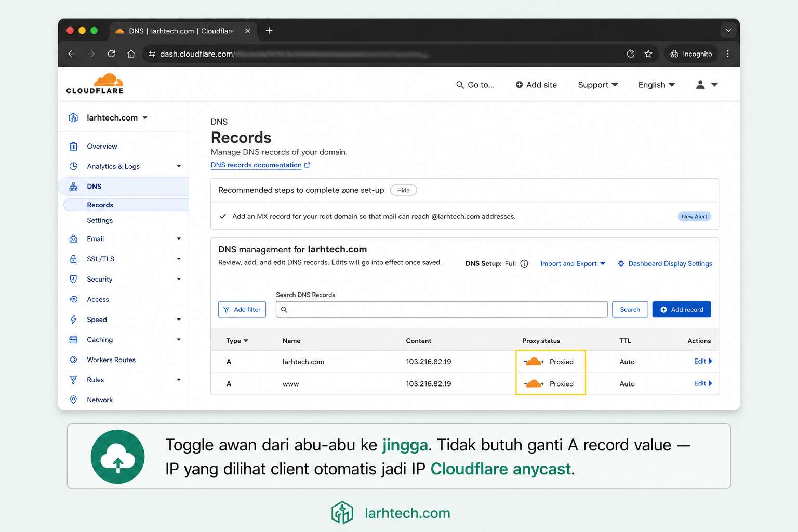The width and height of the screenshot is (798, 532).
Task: Open DNS records documentation link
Action: coord(256,165)
